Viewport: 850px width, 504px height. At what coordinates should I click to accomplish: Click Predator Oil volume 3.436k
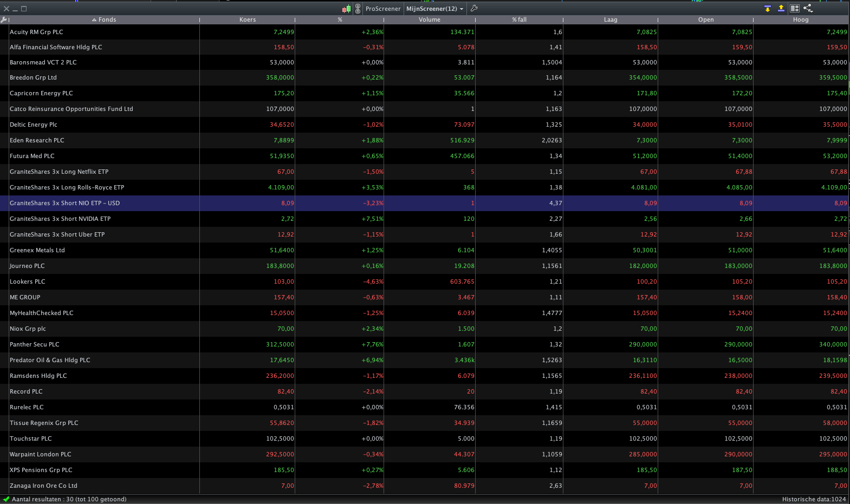[464, 360]
